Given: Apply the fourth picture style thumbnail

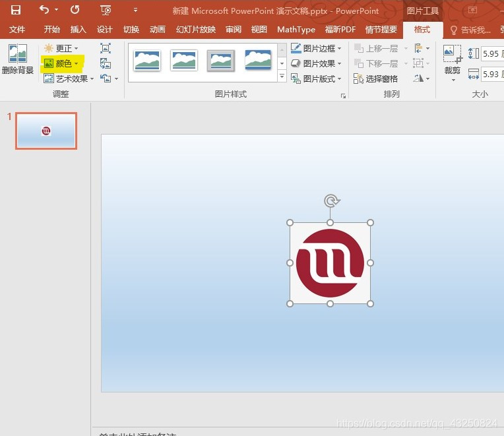Looking at the screenshot, I should click(x=258, y=60).
